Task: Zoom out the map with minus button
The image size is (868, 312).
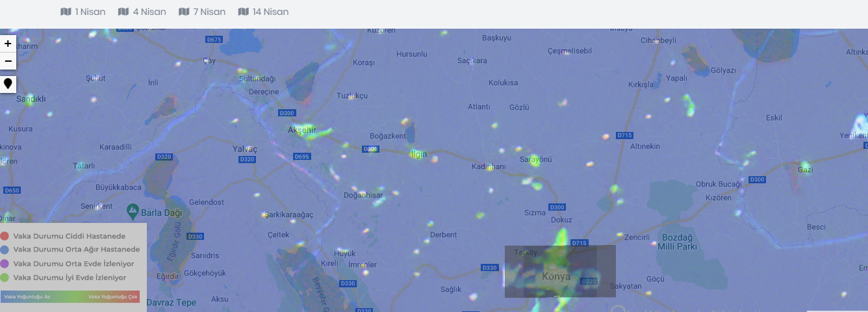Action: 8,61
